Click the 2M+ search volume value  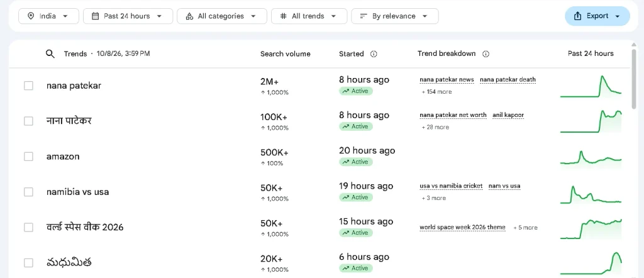270,82
